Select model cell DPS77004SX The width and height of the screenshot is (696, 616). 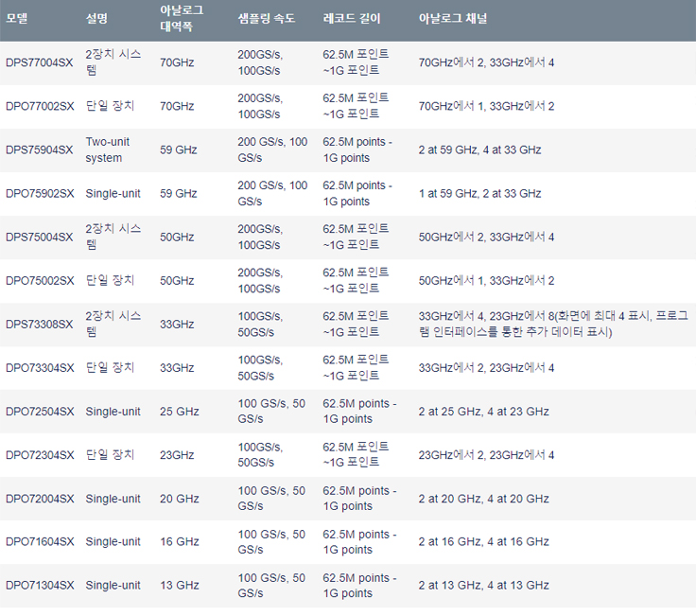point(39,62)
